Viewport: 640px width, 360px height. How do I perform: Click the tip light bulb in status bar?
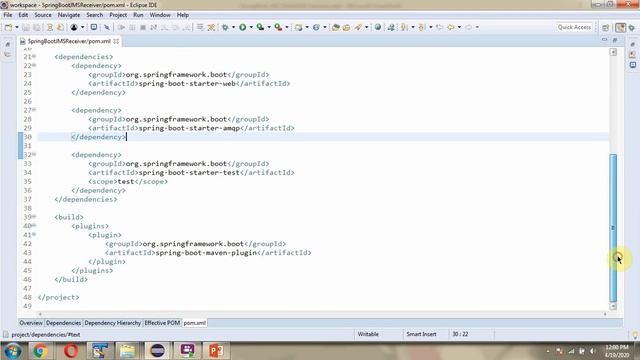(x=635, y=335)
